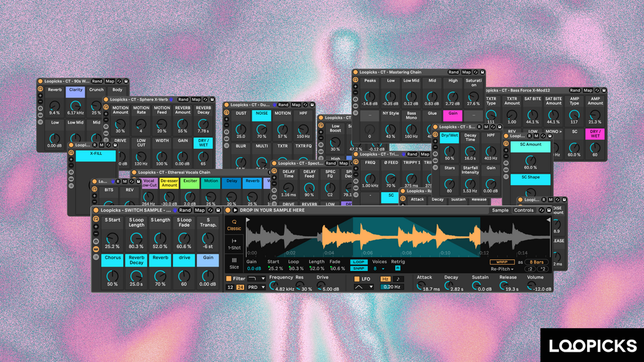Click :2 halve length button
Image resolution: width=644 pixels, height=362 pixels.
point(530,269)
